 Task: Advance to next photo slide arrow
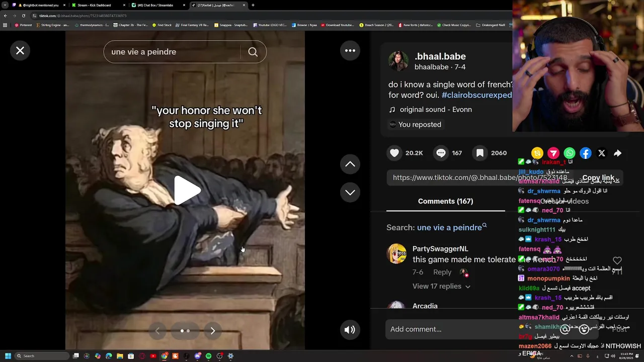[213, 331]
